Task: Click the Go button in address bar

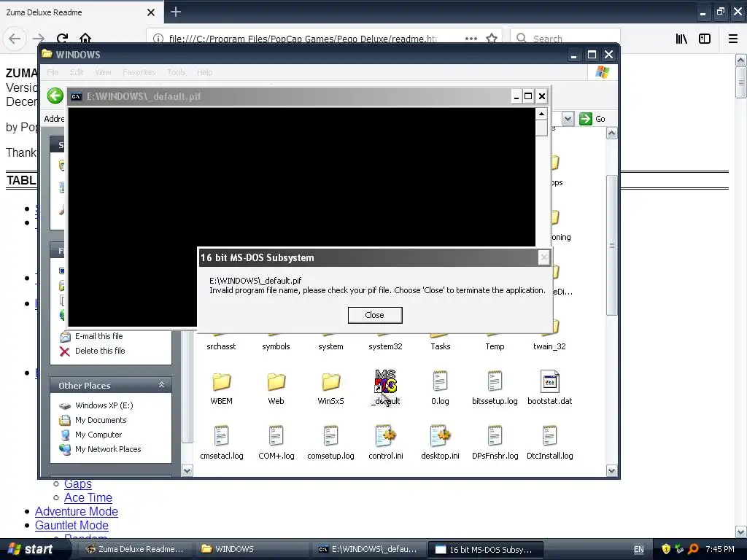Action: (592, 119)
